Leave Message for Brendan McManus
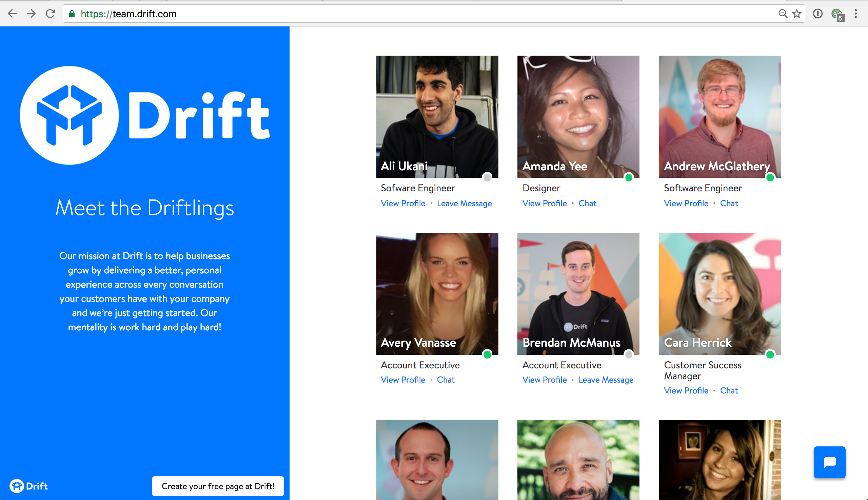 pyautogui.click(x=606, y=380)
